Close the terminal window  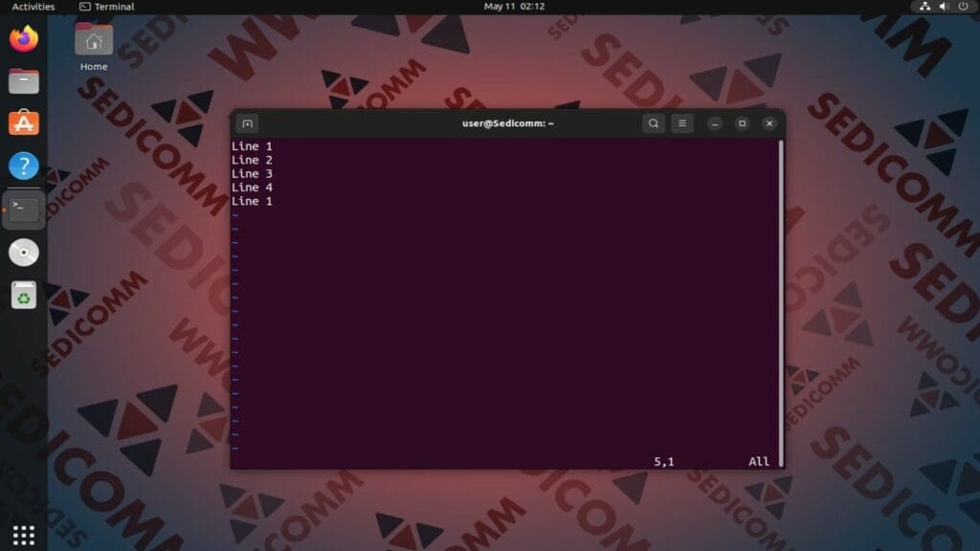tap(769, 123)
